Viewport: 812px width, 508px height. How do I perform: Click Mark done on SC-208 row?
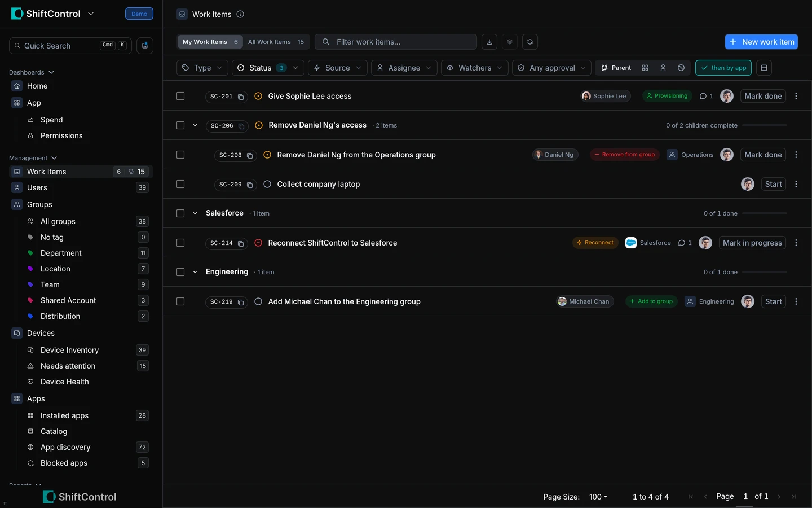pyautogui.click(x=763, y=155)
